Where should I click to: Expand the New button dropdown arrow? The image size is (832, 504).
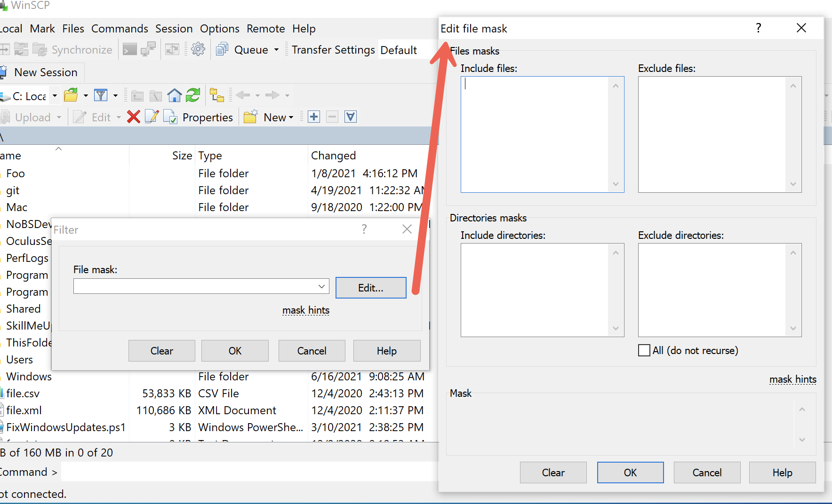(292, 117)
